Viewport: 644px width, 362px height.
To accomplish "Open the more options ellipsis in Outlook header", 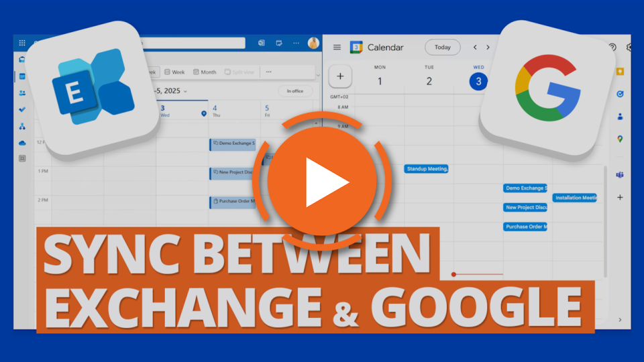I will 296,43.
